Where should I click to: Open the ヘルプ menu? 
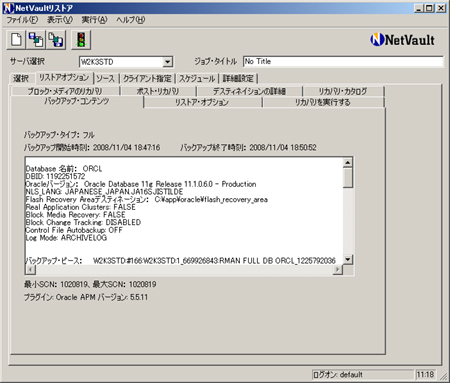pos(130,20)
